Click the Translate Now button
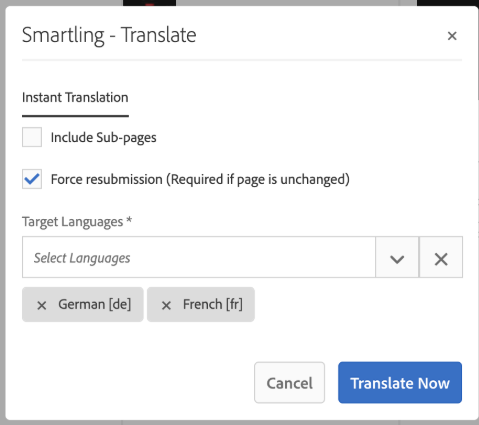The width and height of the screenshot is (479, 425). 400,383
